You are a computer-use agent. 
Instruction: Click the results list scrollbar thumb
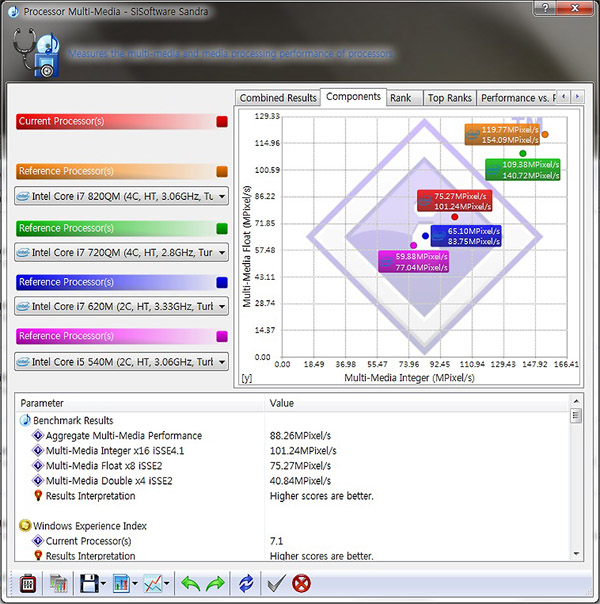click(x=576, y=416)
